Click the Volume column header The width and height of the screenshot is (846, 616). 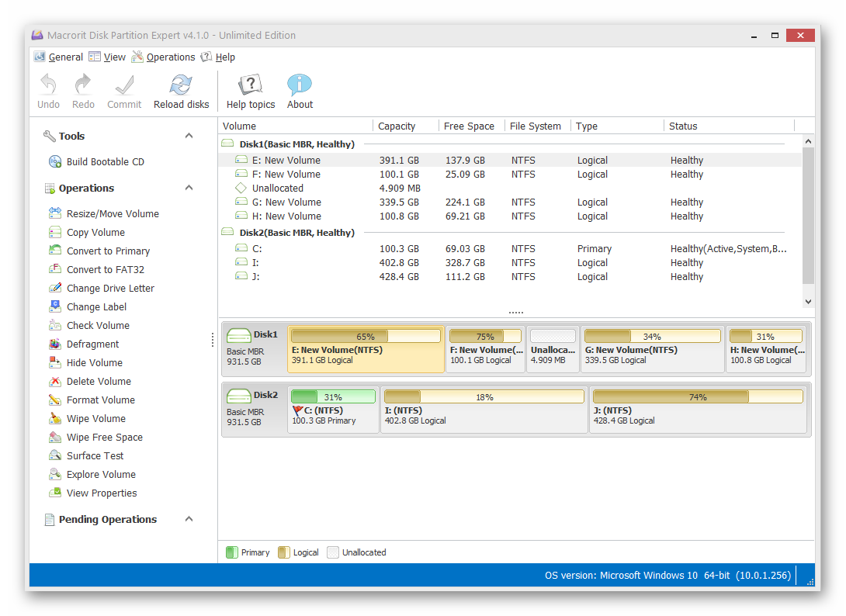[x=296, y=126]
